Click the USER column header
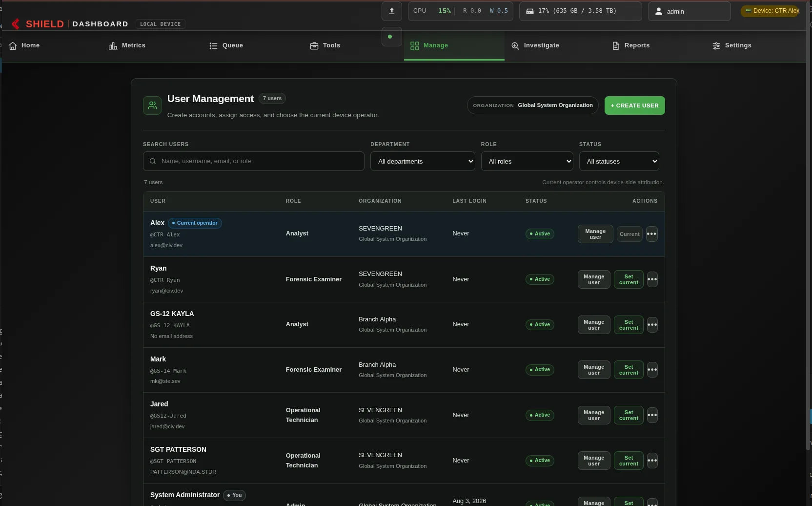This screenshot has width=812, height=506. (158, 201)
